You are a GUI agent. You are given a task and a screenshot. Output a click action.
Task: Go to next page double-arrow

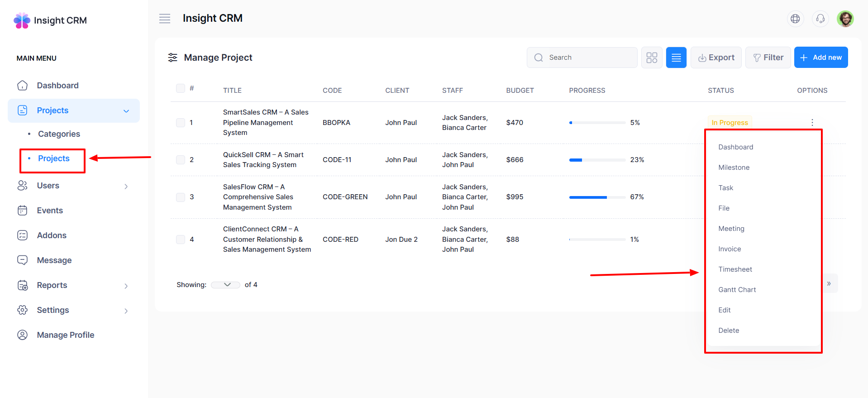coord(829,284)
